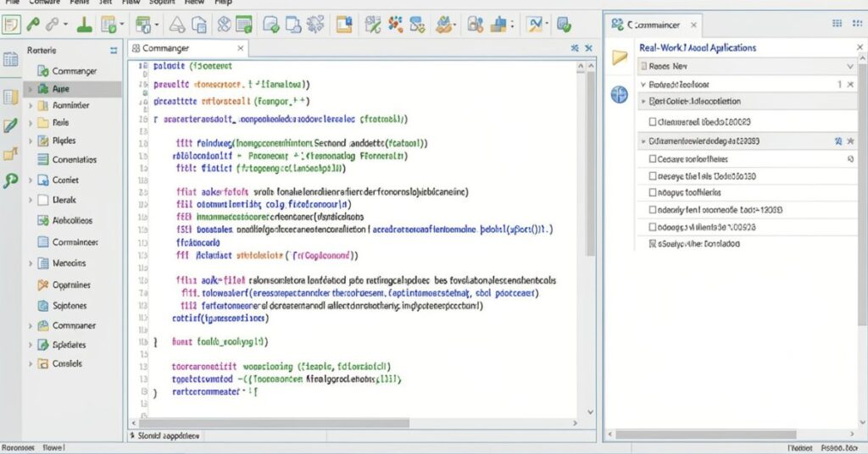Expand the Consiels tree node

point(31,364)
